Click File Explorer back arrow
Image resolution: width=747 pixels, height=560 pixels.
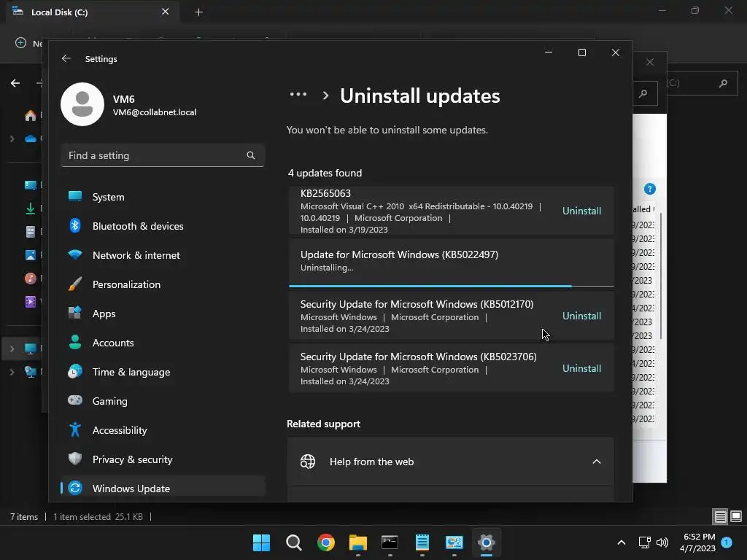tap(15, 83)
